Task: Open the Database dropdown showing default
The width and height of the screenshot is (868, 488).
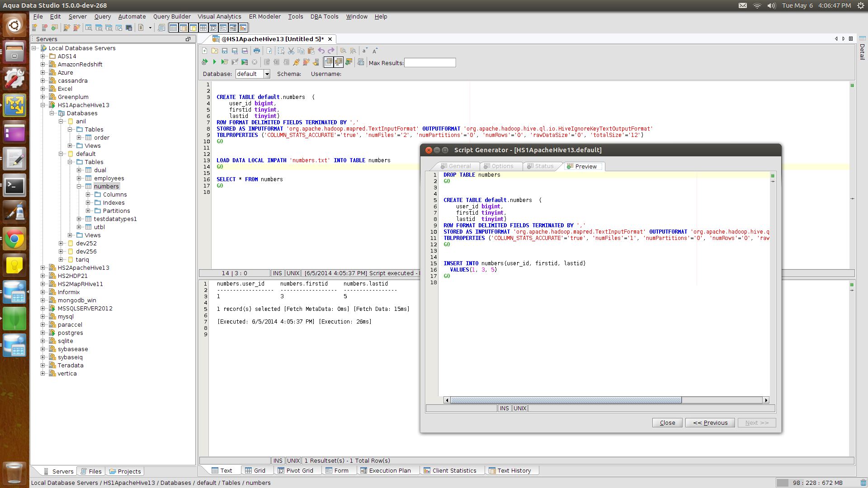Action: click(x=267, y=74)
